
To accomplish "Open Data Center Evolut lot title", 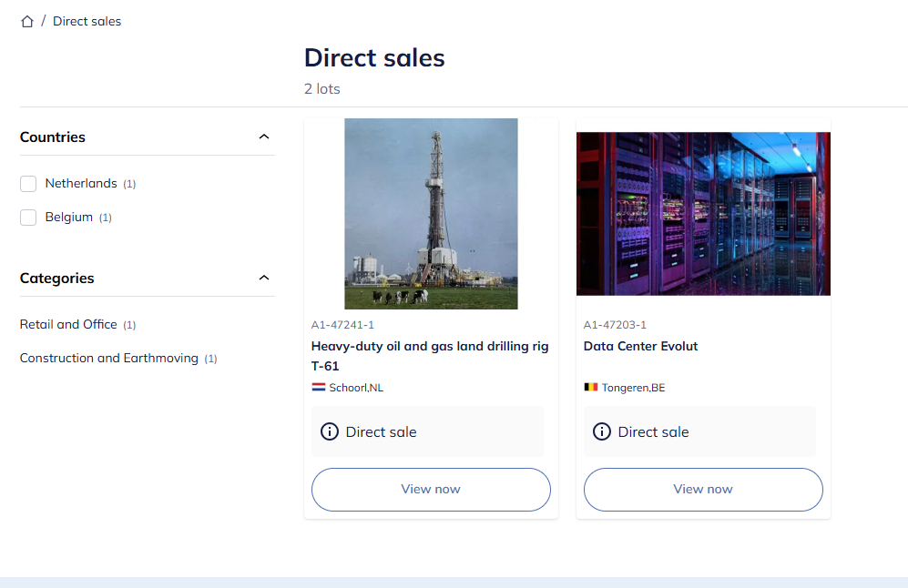I will pos(640,346).
